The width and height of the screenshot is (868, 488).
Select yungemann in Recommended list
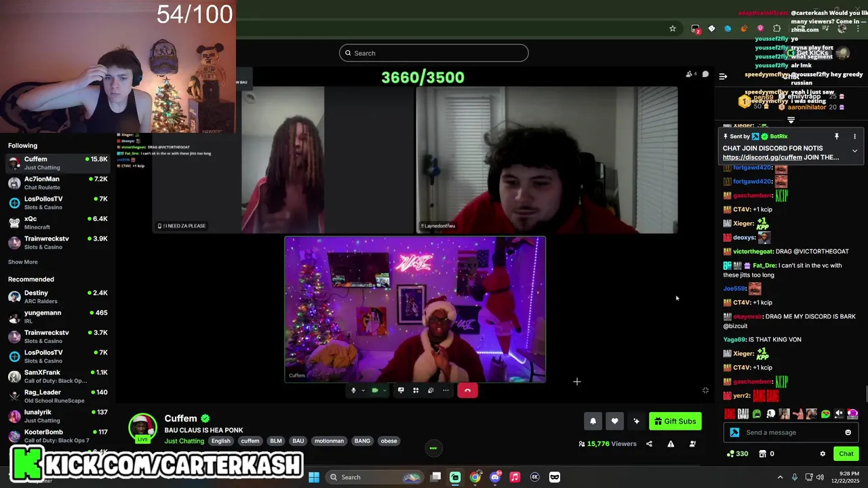[x=58, y=317]
